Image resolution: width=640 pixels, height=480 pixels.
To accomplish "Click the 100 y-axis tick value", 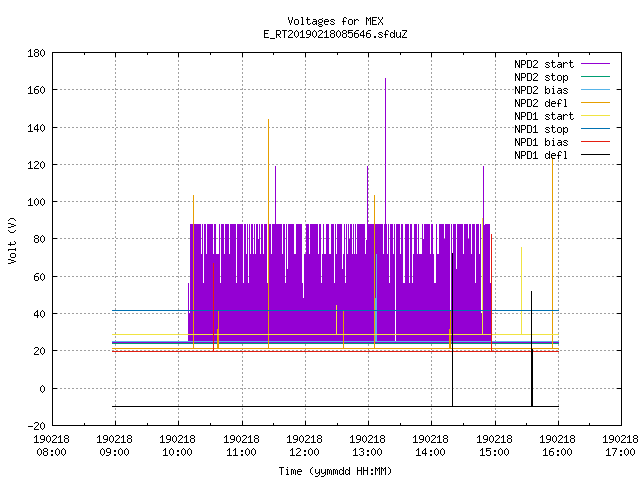I will (36, 202).
